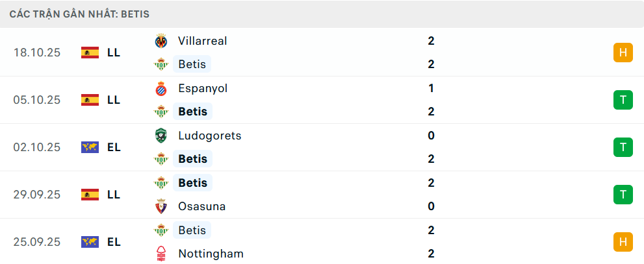Click the green T badge for Espanyol match
Viewport: 644px width, 264px height.
pyautogui.click(x=623, y=100)
